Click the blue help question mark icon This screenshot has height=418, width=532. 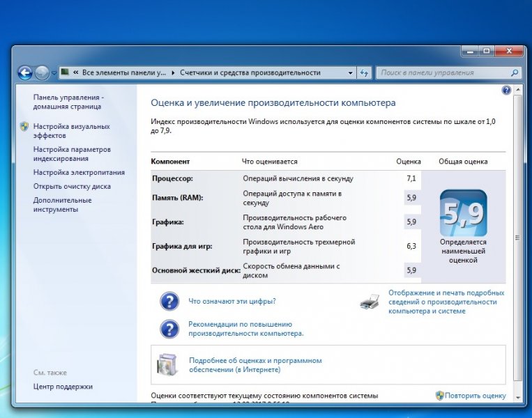tap(506, 91)
